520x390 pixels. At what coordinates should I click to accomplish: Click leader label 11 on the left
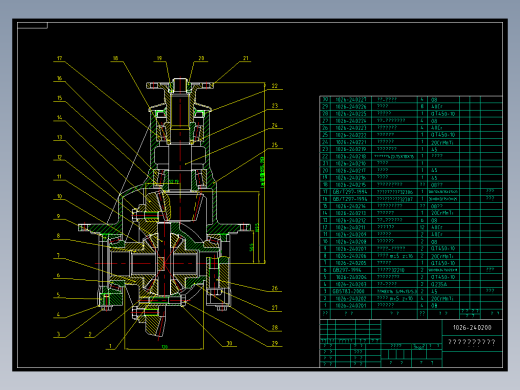tap(59, 177)
